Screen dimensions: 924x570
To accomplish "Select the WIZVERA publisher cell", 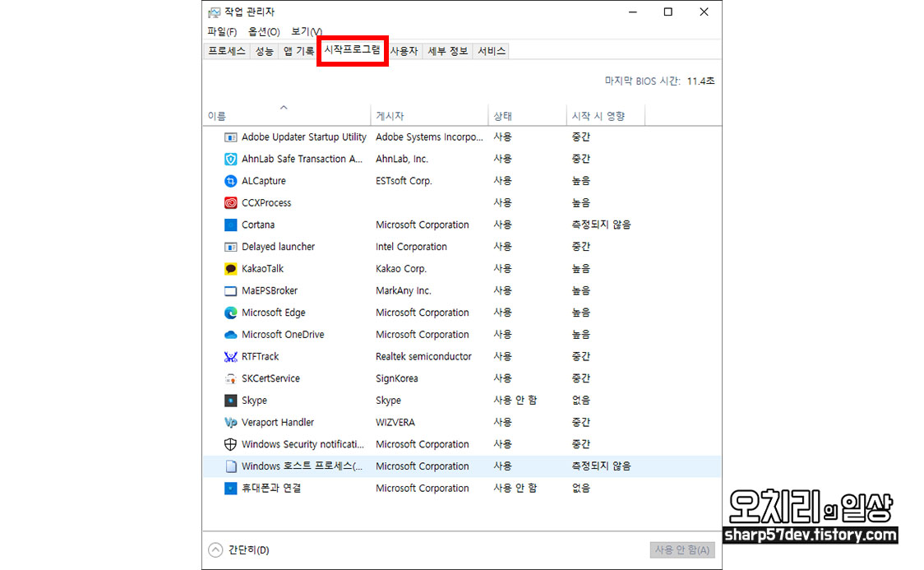I will pyautogui.click(x=395, y=423).
